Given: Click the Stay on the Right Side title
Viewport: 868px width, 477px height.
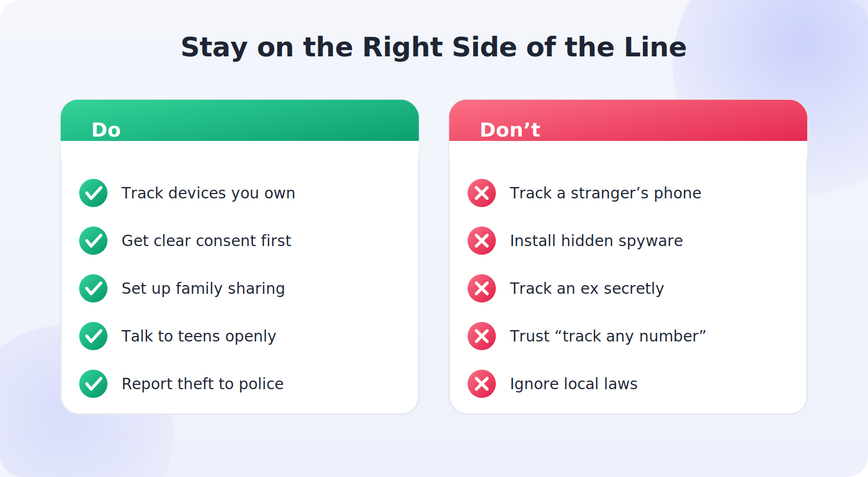Looking at the screenshot, I should [433, 47].
